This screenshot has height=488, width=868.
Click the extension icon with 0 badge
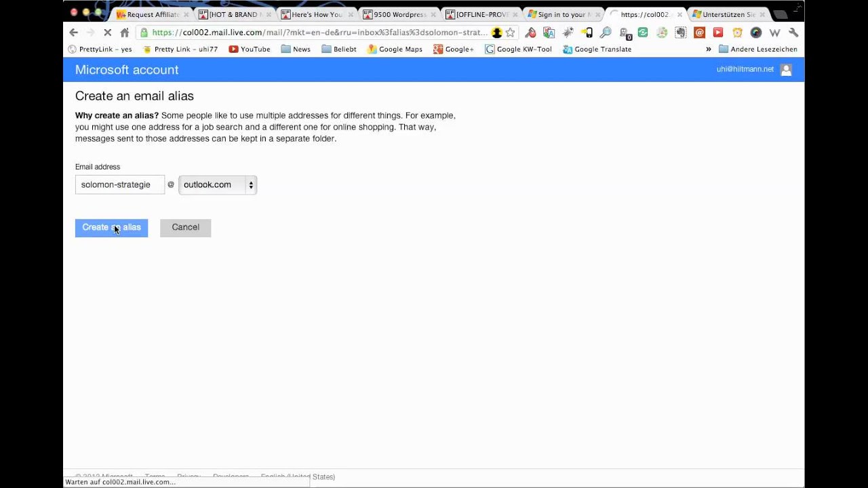pyautogui.click(x=625, y=33)
